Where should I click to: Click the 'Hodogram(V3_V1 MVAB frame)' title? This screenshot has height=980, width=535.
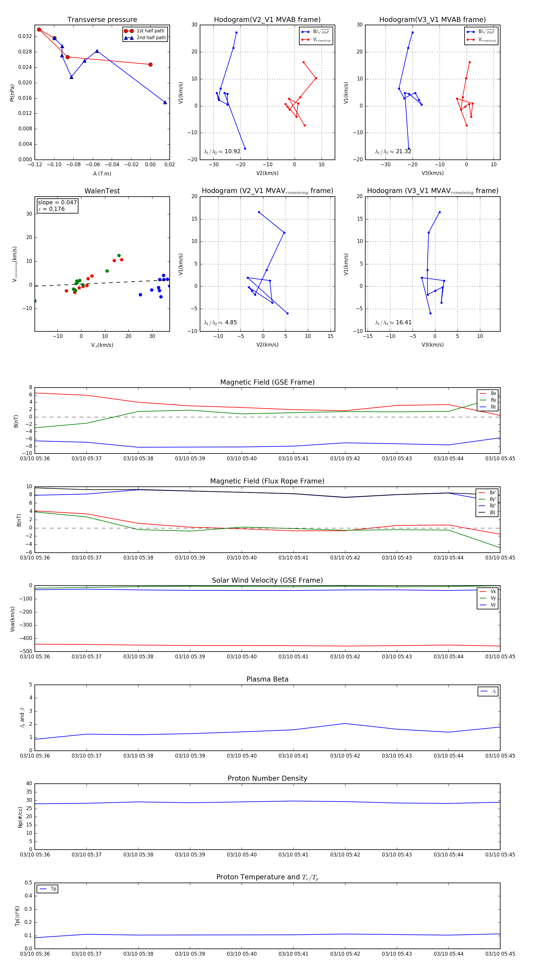pos(432,20)
